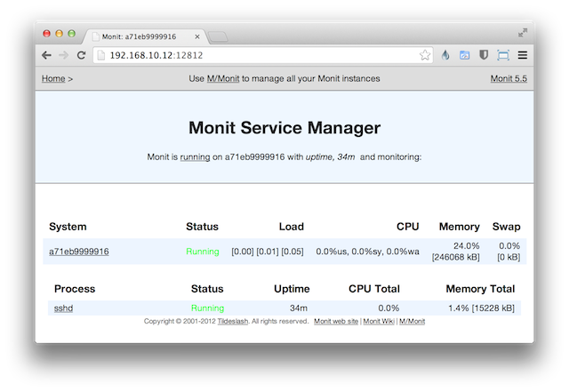
Task: Close the Monit browser tab
Action: 197,36
